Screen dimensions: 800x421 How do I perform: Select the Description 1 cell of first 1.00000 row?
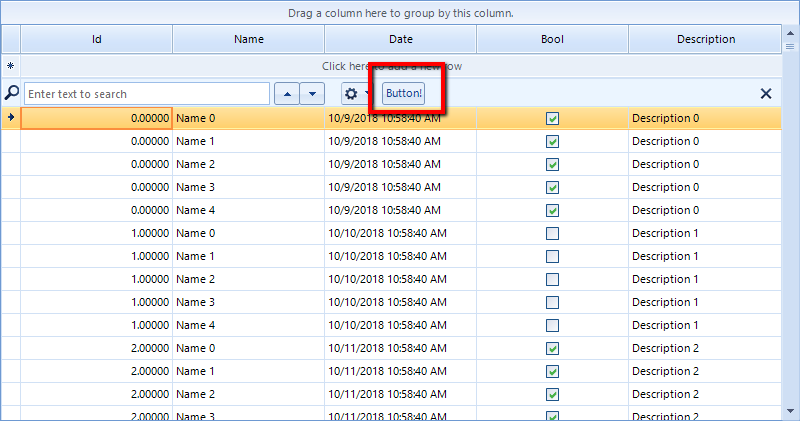point(705,233)
